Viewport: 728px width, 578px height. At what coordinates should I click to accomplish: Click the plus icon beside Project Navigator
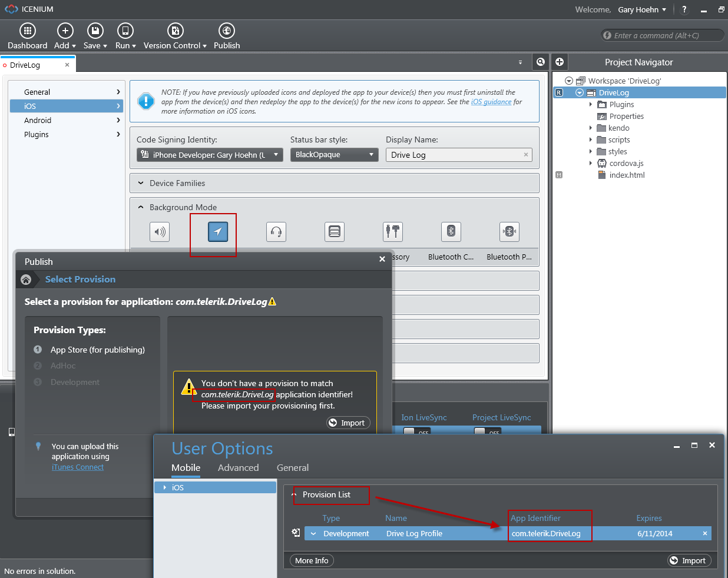560,62
